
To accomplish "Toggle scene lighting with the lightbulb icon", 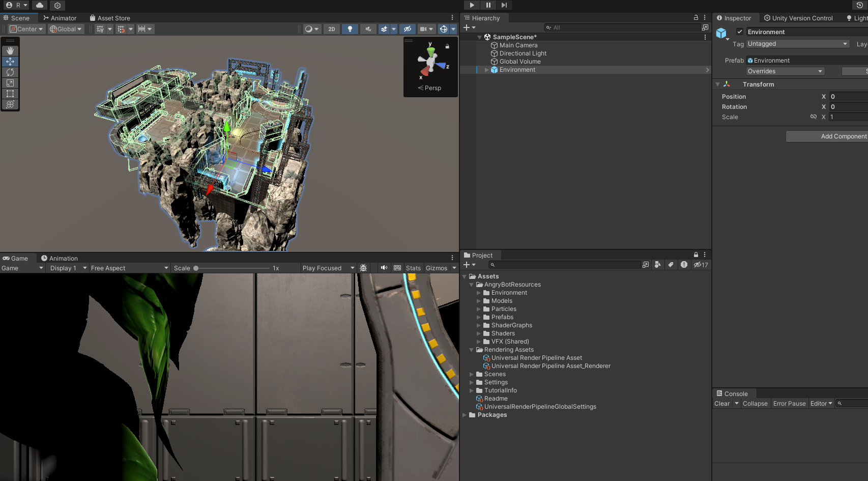I will click(x=350, y=29).
